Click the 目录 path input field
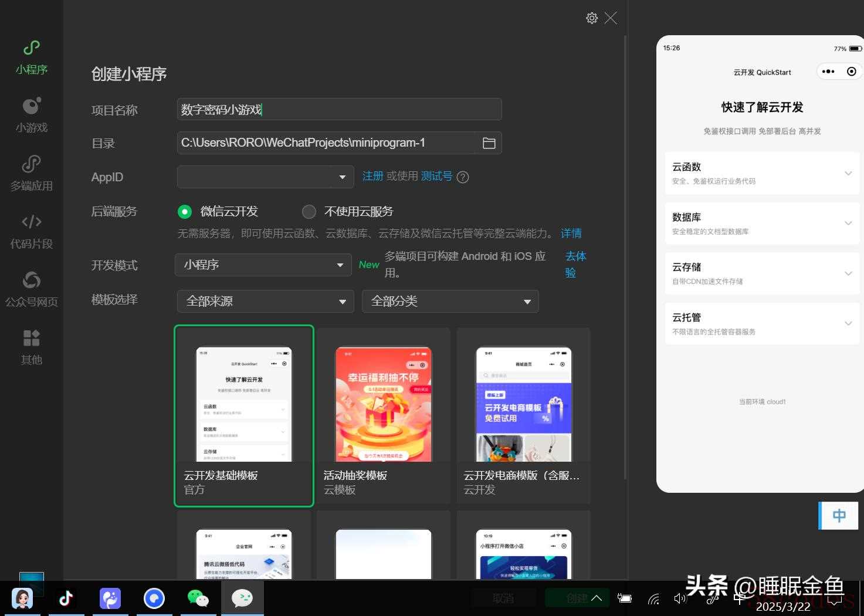864x616 pixels. tap(326, 143)
